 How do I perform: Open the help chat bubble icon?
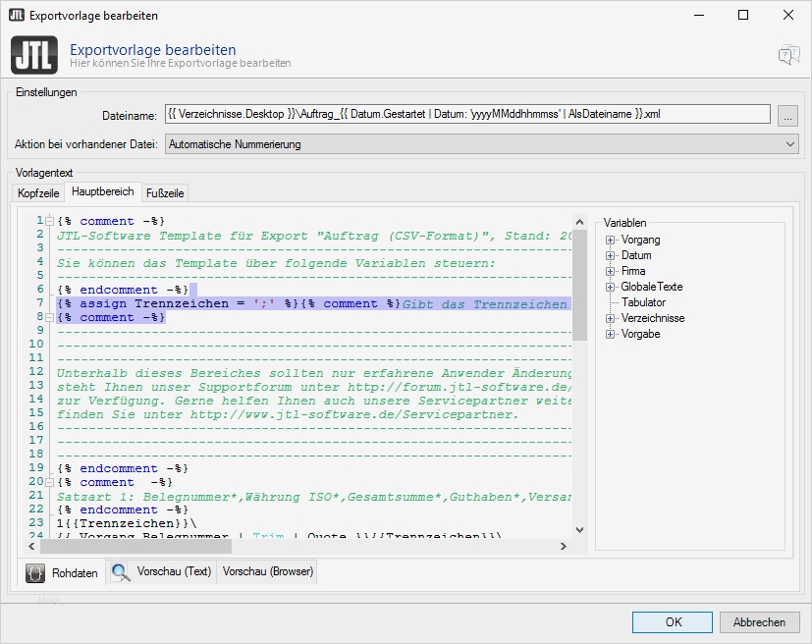(x=788, y=55)
